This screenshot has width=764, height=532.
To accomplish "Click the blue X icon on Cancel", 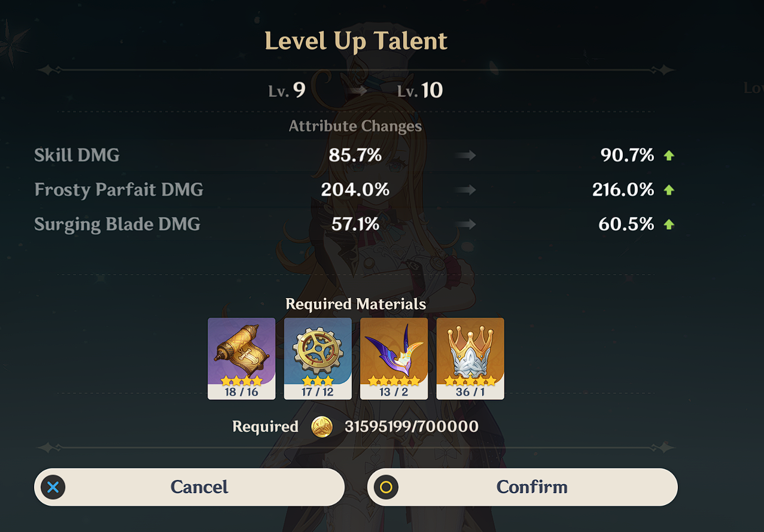I will click(x=53, y=487).
